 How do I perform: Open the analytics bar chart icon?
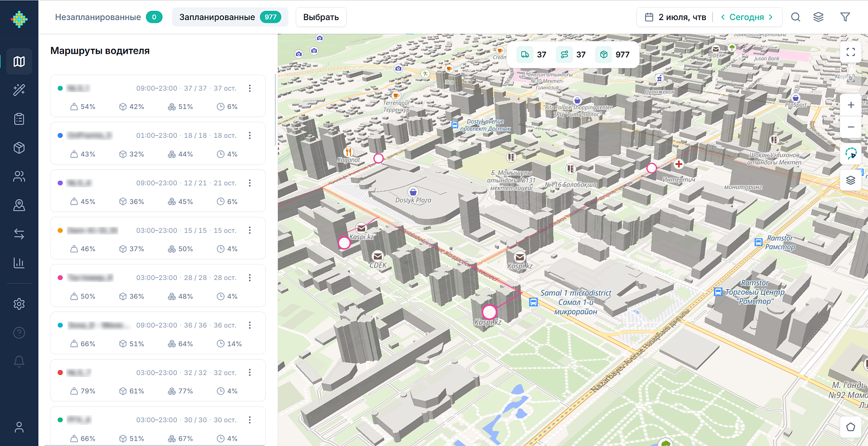(x=19, y=263)
